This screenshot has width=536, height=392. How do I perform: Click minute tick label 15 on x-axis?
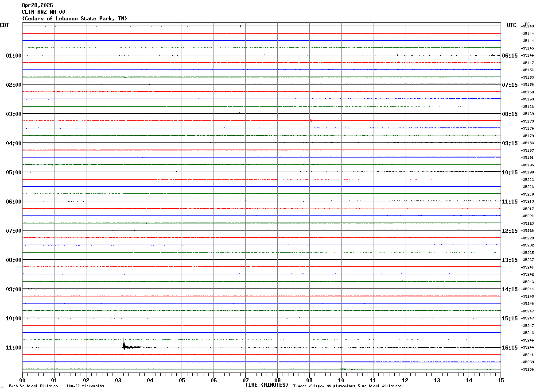coord(501,380)
